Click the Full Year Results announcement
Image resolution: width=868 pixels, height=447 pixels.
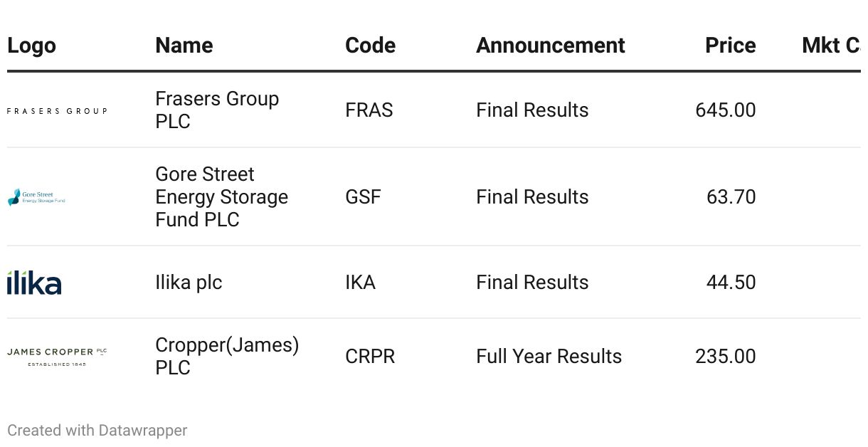tap(549, 357)
